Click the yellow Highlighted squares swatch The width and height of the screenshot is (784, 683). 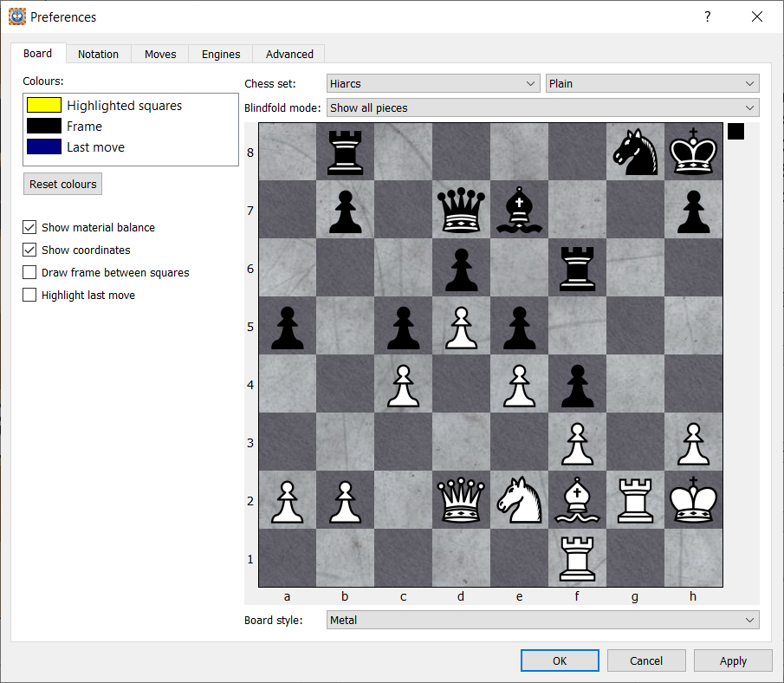coord(44,106)
